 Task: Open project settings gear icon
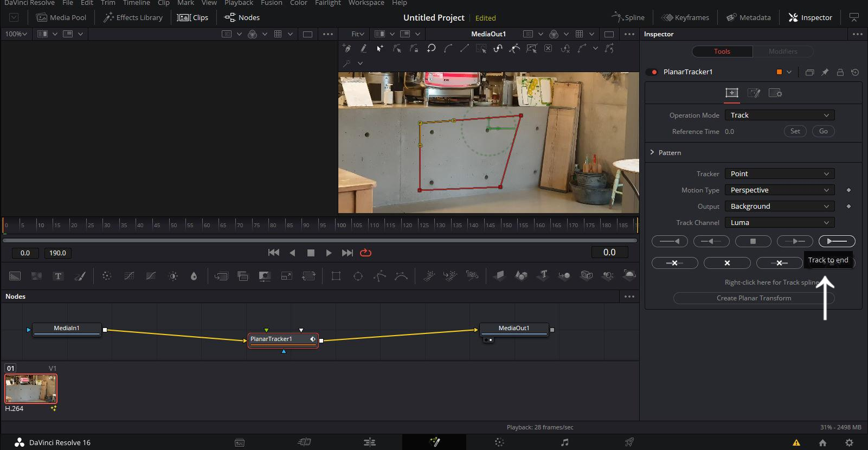[849, 442]
